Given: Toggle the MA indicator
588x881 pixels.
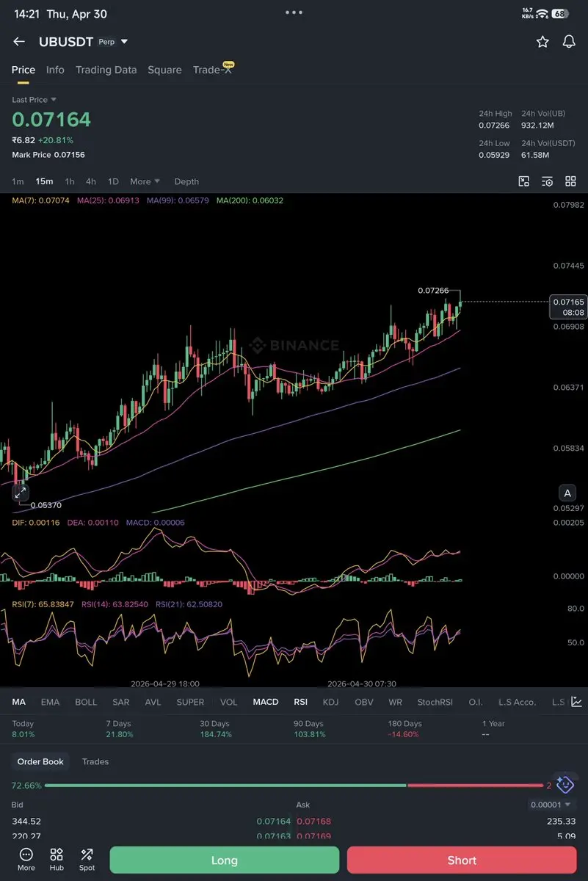Looking at the screenshot, I should [x=18, y=702].
